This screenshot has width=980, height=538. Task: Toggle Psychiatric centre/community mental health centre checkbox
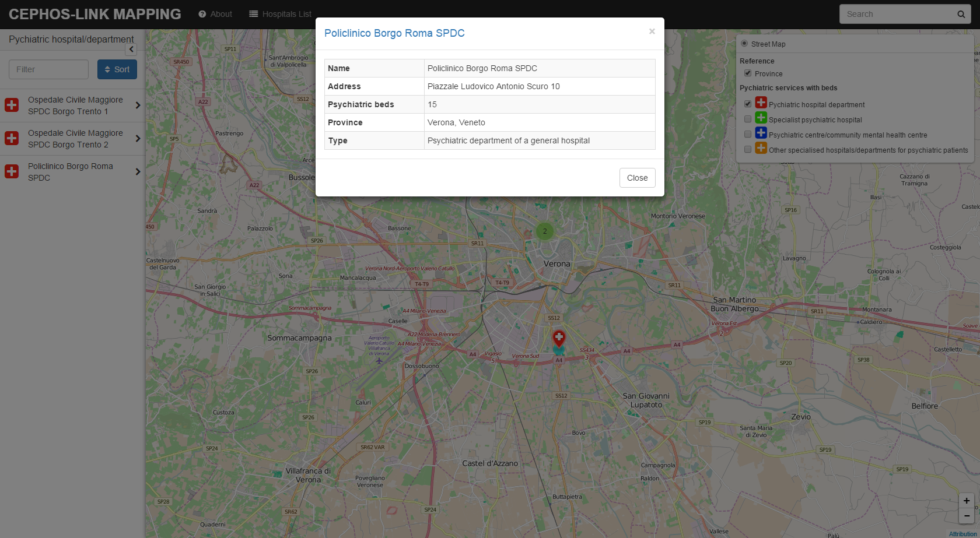(747, 134)
